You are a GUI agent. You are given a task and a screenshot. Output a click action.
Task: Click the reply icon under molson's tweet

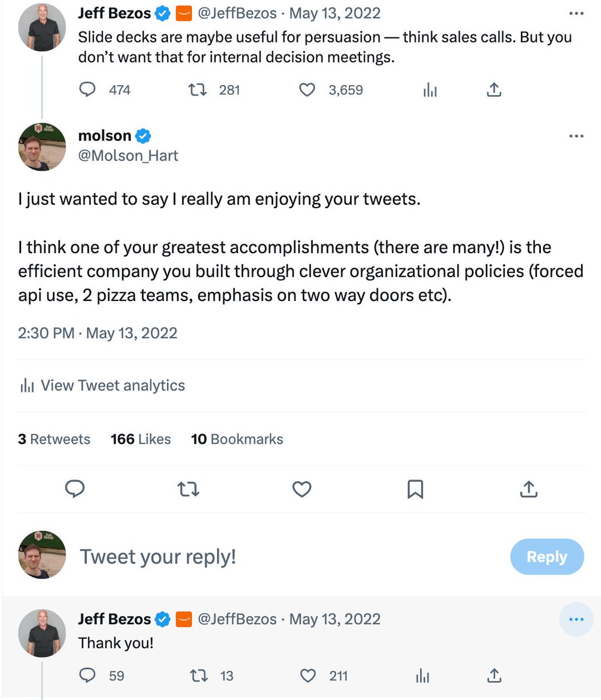pyautogui.click(x=75, y=489)
